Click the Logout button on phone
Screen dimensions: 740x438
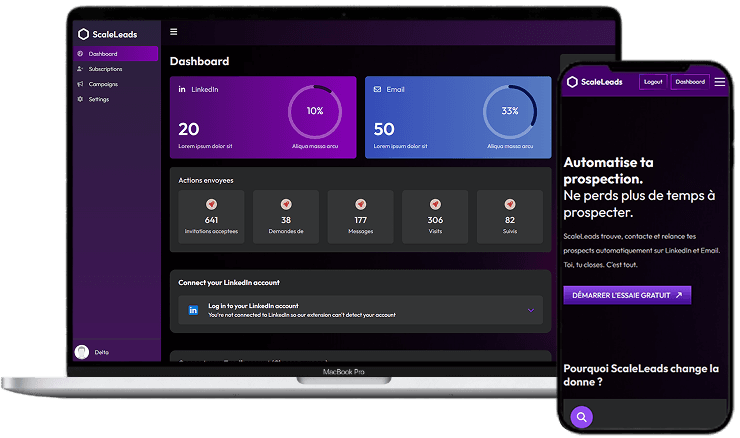pyautogui.click(x=653, y=82)
